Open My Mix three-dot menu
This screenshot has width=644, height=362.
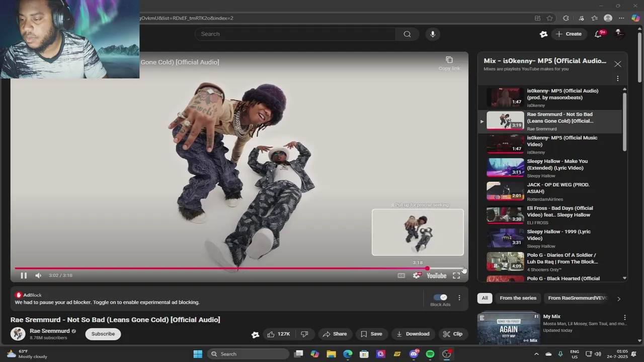625,318
